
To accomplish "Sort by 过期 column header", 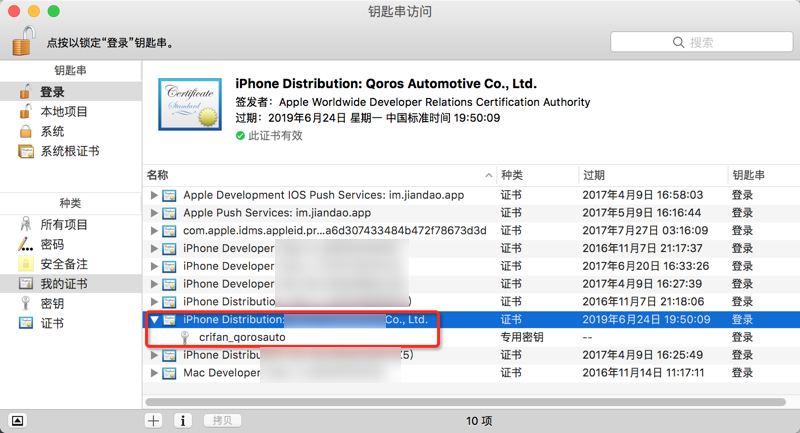I will pyautogui.click(x=653, y=175).
